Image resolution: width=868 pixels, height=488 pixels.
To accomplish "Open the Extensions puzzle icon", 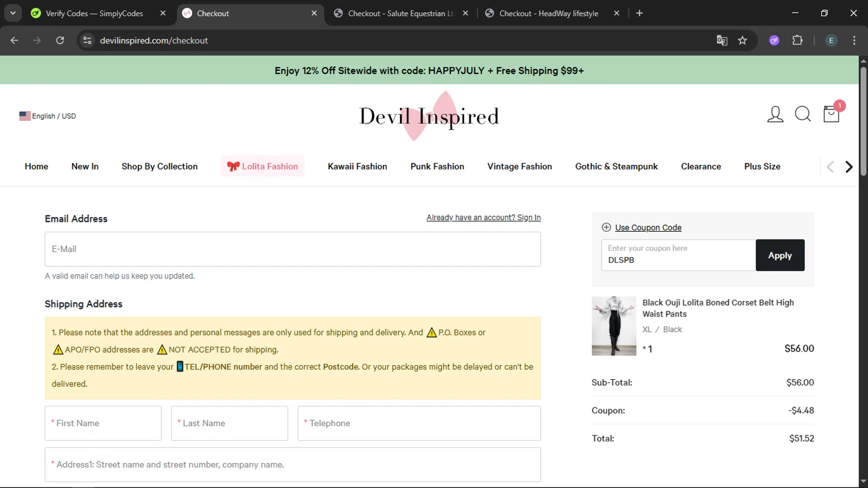I will (797, 41).
